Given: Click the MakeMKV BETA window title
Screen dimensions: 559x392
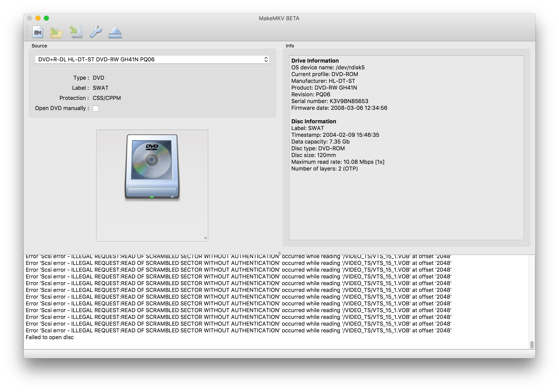Looking at the screenshot, I should [279, 18].
